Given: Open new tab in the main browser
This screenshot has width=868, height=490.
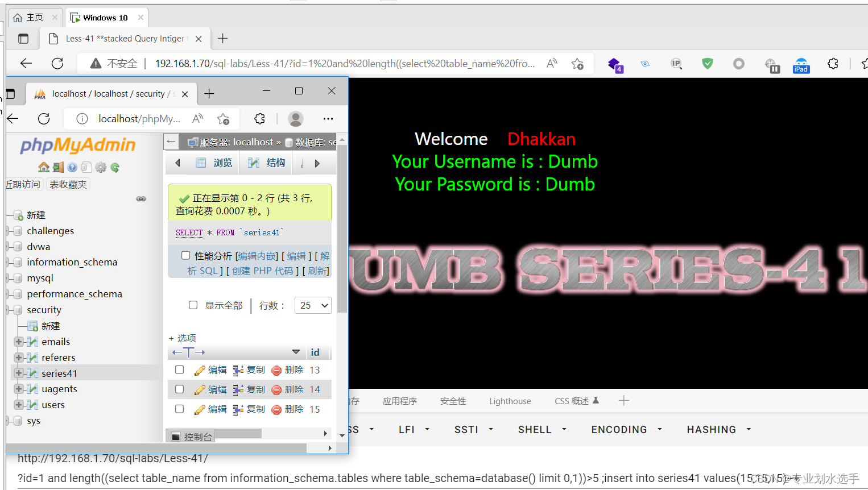Looking at the screenshot, I should (x=223, y=39).
